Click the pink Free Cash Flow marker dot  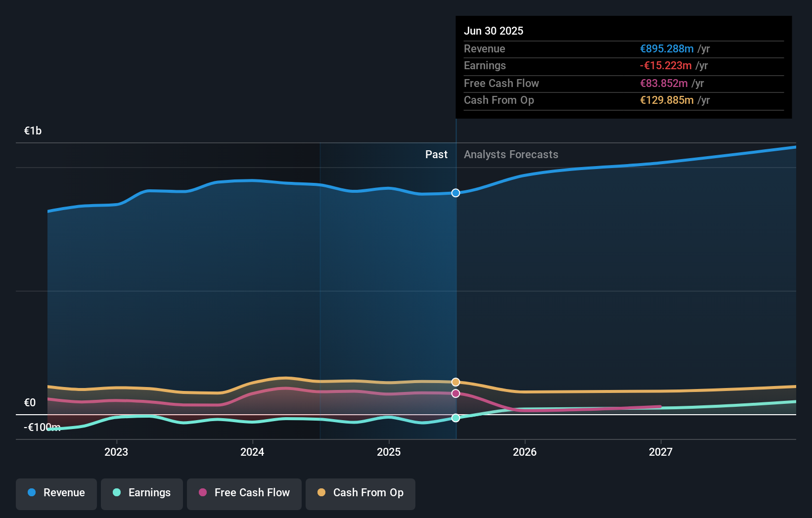[x=455, y=393]
